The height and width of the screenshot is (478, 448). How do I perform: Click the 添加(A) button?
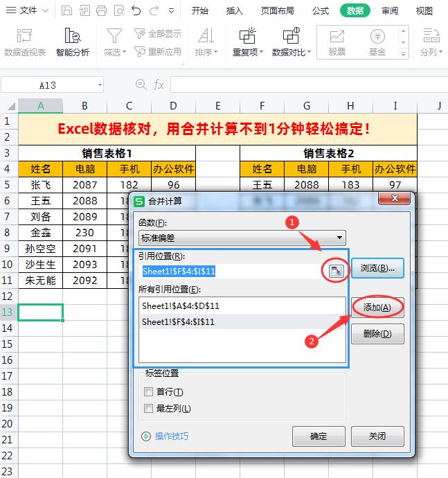(377, 308)
